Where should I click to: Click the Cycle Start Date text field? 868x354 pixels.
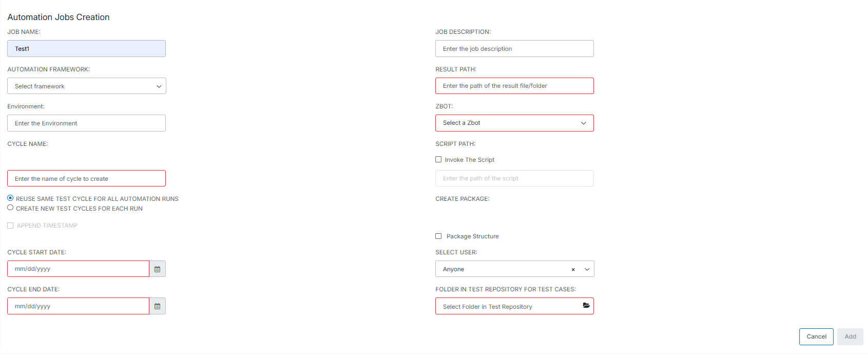click(x=78, y=269)
